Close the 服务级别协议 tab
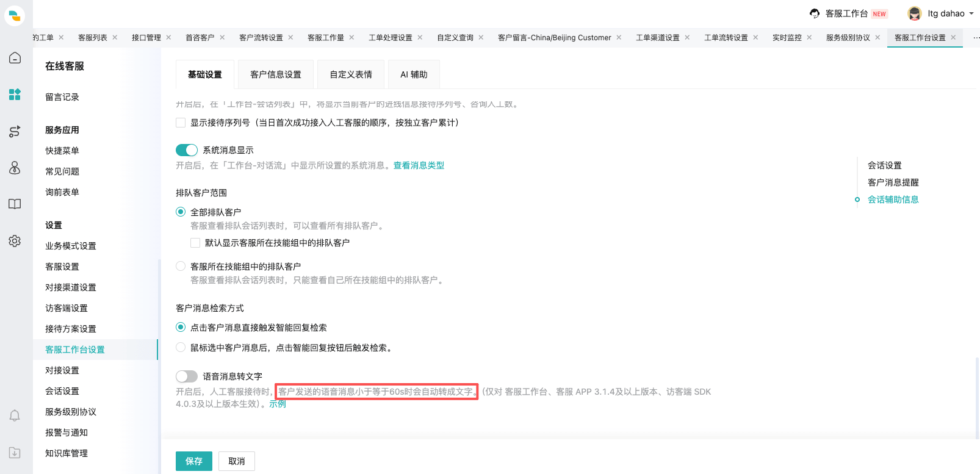The image size is (980, 474). tap(877, 37)
